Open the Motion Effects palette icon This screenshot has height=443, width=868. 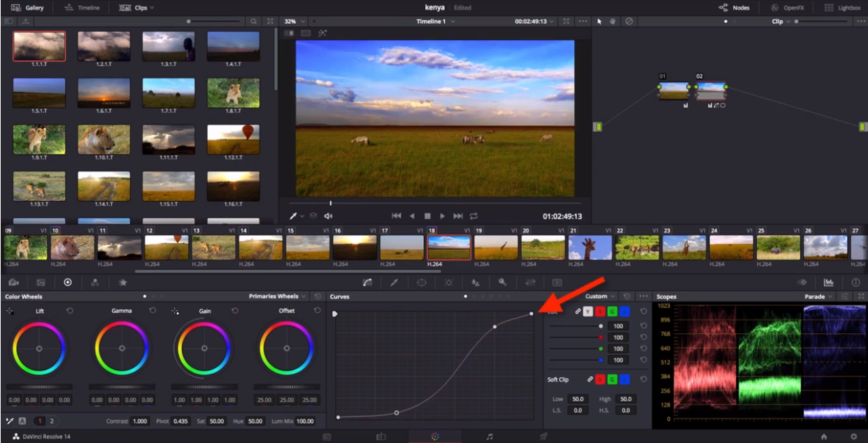(x=122, y=282)
